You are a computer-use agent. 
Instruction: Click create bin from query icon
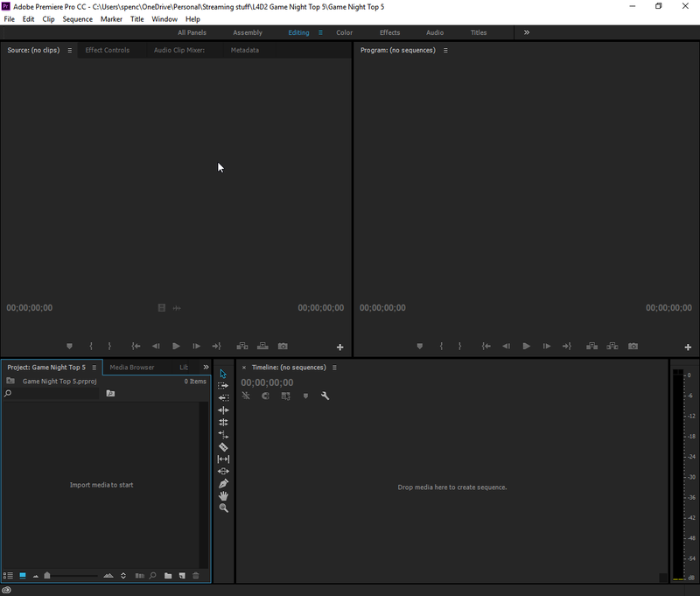(x=110, y=393)
